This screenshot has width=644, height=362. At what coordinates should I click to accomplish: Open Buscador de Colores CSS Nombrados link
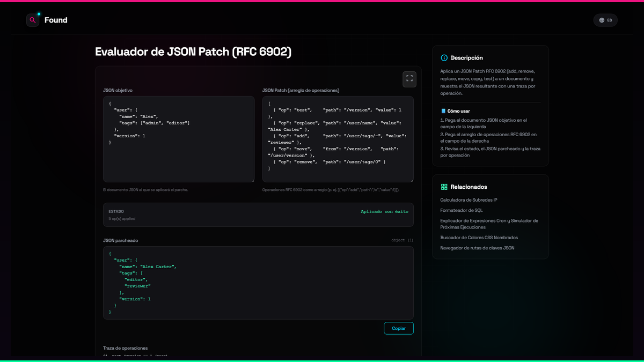tap(479, 238)
